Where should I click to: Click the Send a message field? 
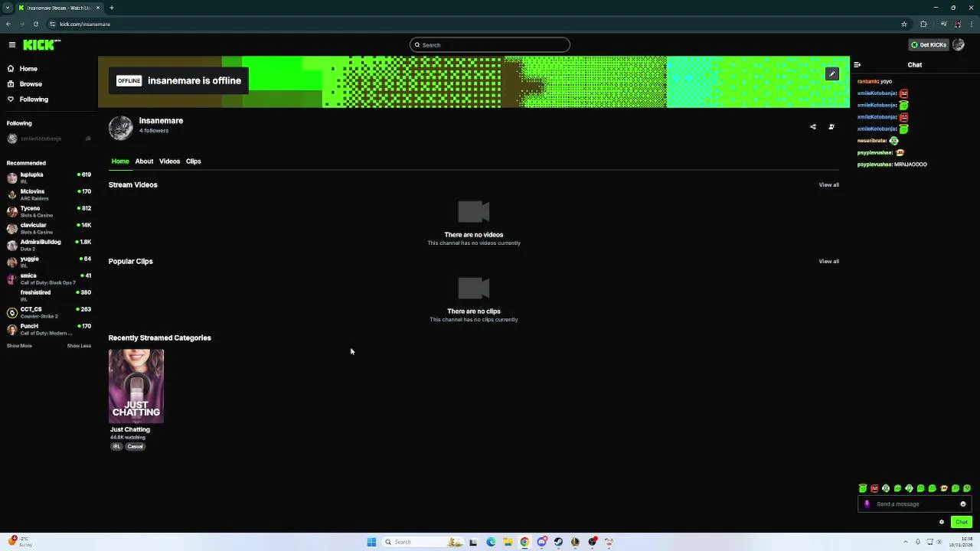point(915,504)
